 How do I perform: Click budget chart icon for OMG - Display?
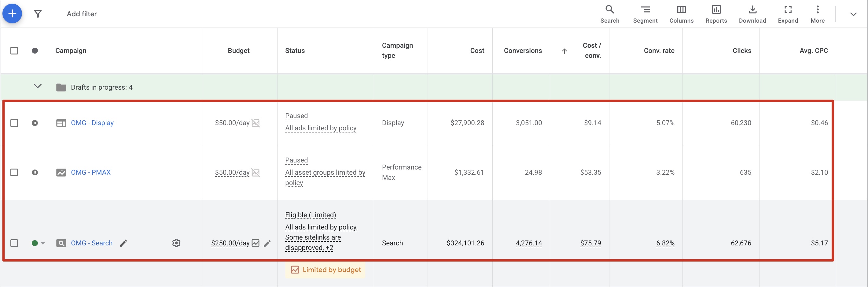point(256,123)
